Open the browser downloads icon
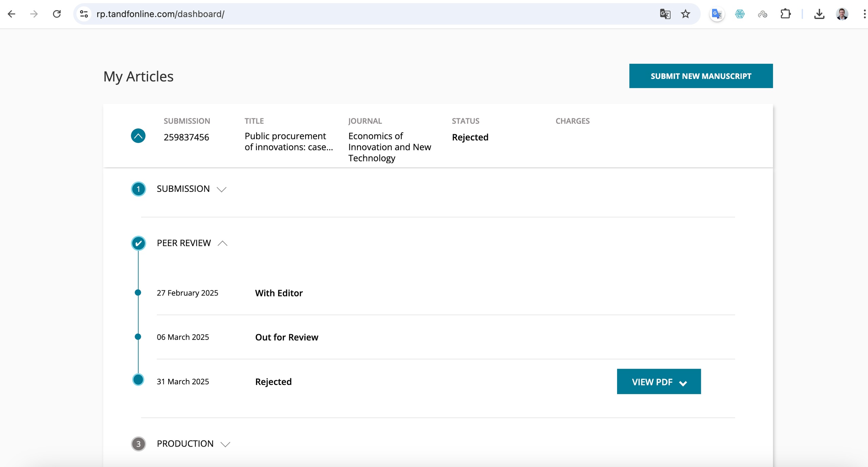Screen dimensions: 868x467 click(819, 14)
